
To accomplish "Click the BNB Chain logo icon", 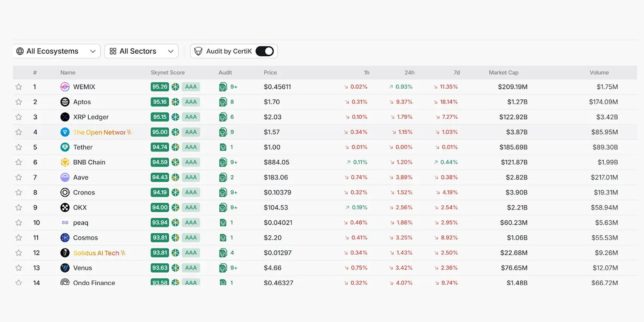I will click(x=65, y=162).
